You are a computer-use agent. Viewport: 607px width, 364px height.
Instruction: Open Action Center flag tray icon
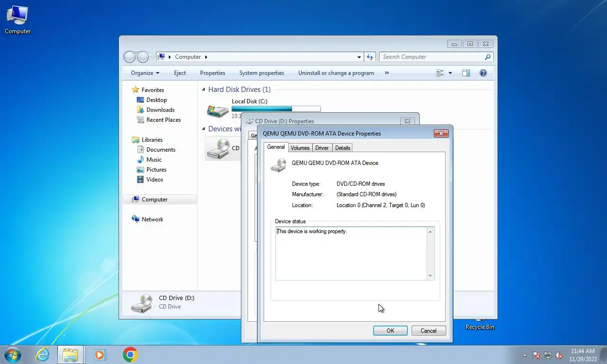tap(536, 355)
